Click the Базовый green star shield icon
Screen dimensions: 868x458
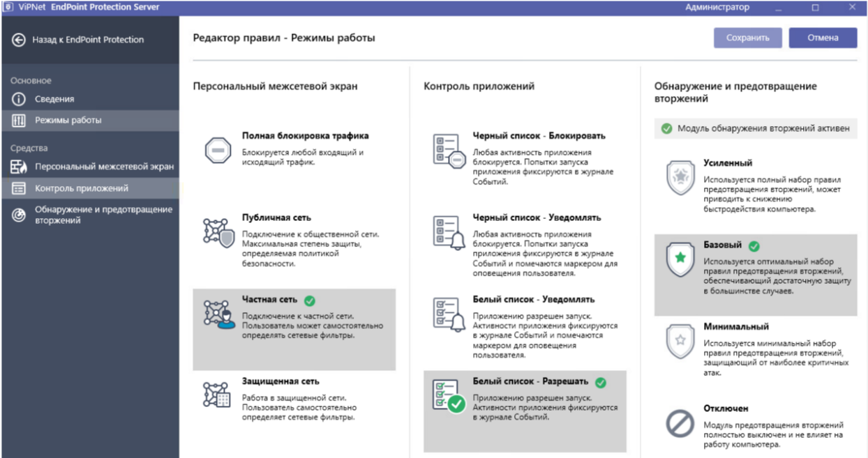(680, 259)
